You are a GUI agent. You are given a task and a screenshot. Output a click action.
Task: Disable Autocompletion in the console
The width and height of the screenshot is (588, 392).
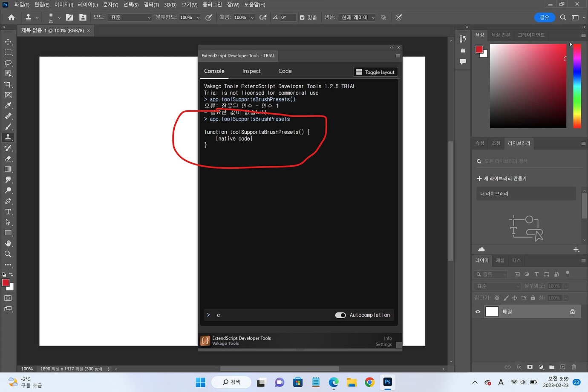[340, 315]
